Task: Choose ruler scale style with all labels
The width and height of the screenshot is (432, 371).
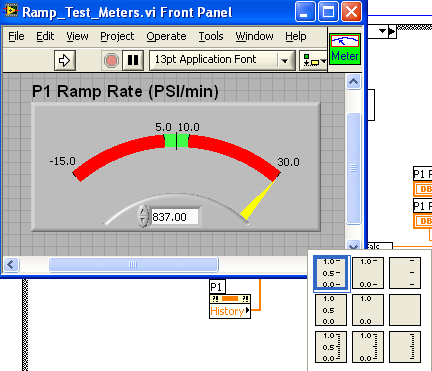Action: coord(331,347)
